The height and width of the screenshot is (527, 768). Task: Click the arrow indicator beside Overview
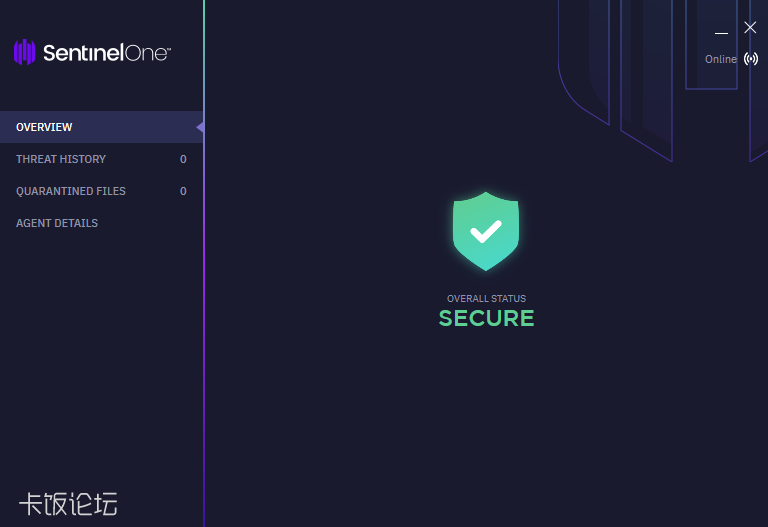(x=200, y=127)
